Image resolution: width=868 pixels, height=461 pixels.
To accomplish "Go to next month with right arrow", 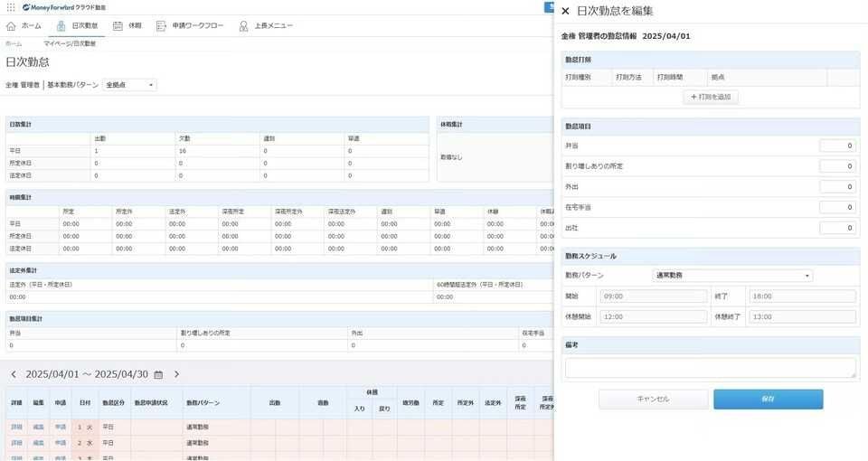I will [x=176, y=374].
